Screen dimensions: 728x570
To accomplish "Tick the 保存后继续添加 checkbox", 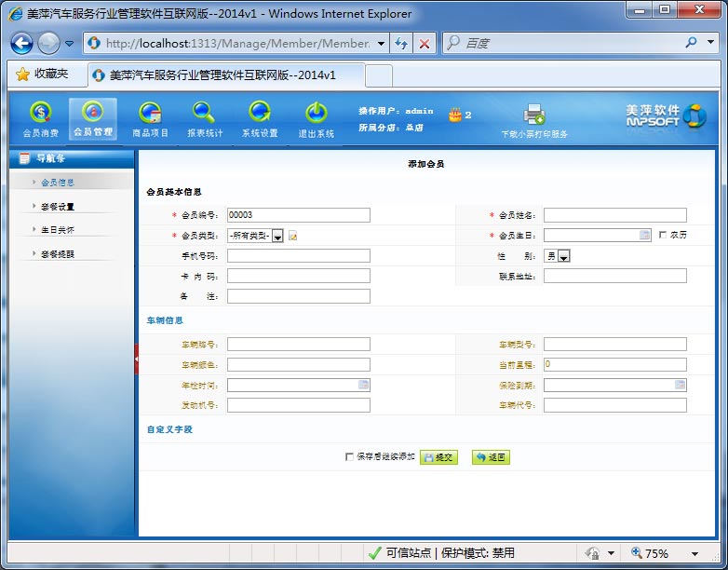I will point(349,457).
